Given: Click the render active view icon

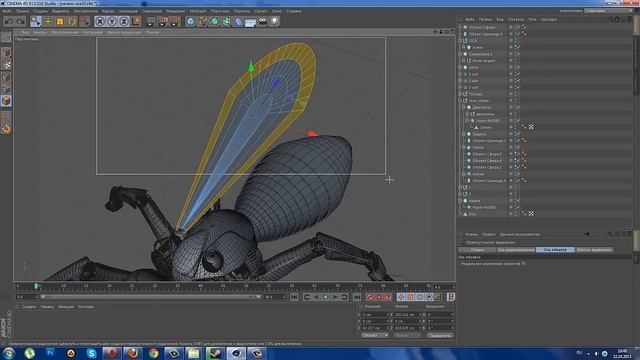Looking at the screenshot, I should click(151, 21).
